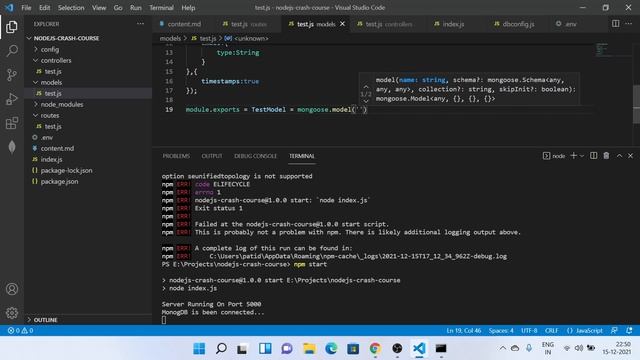This screenshot has width=640, height=360.
Task: Open the Accounts menu icon
Action: (12, 289)
